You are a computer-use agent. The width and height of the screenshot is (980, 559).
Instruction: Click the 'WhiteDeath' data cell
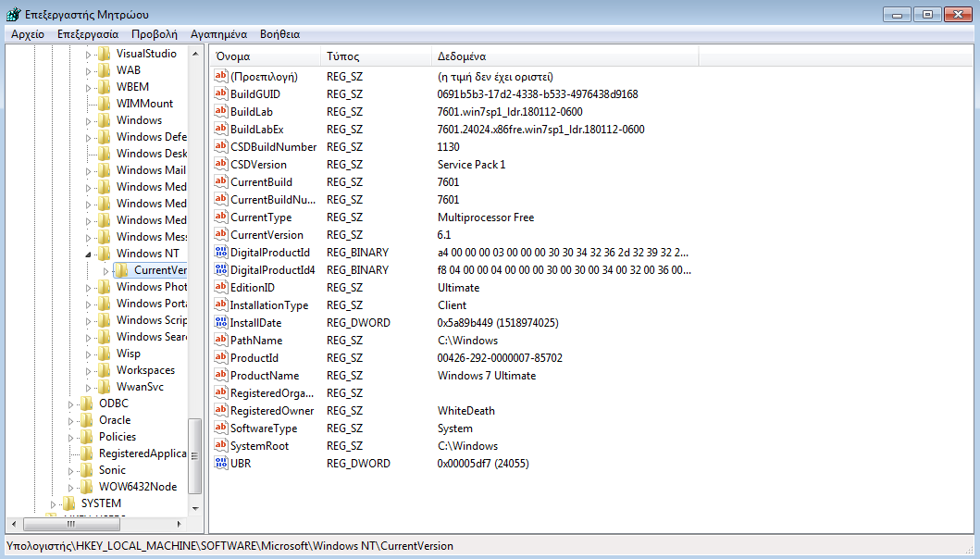(465, 411)
